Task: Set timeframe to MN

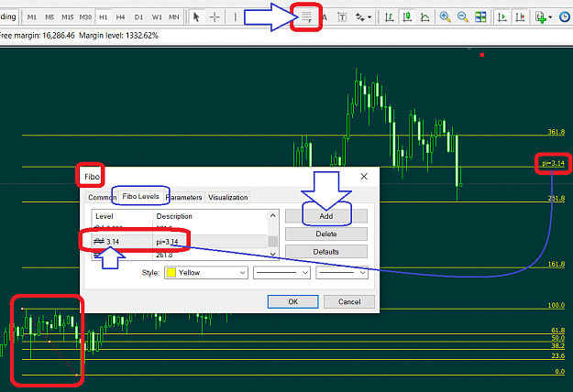Action: 174,16
